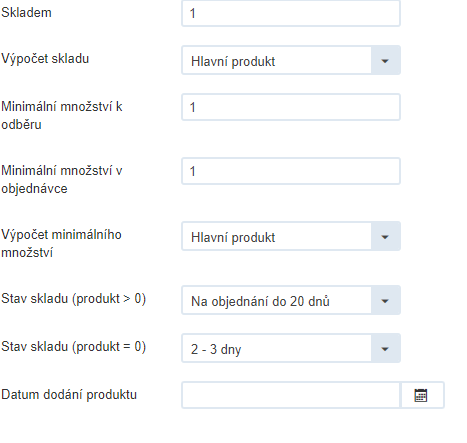Click the Výpočet skladu label
This screenshot has height=443, width=467.
point(45,59)
